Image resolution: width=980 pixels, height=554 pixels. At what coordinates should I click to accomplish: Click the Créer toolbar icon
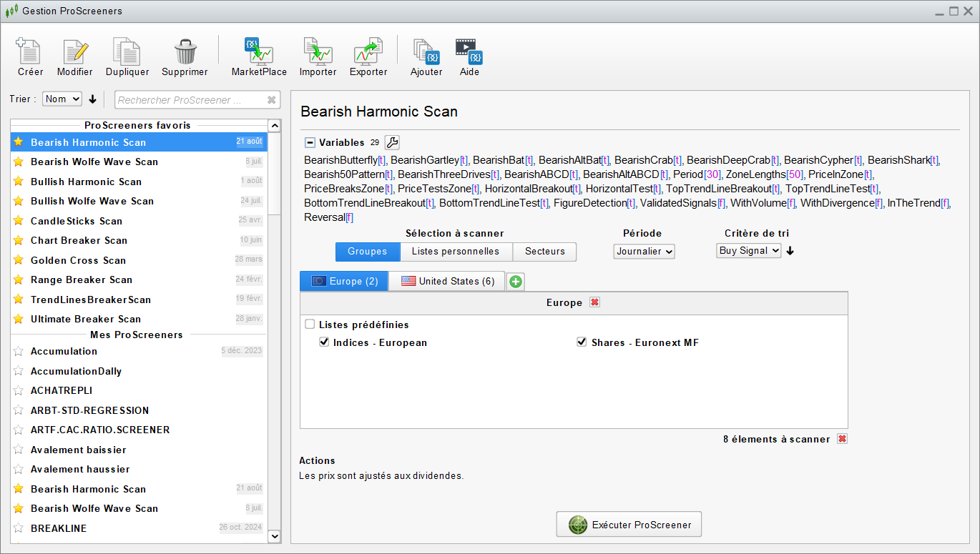30,52
